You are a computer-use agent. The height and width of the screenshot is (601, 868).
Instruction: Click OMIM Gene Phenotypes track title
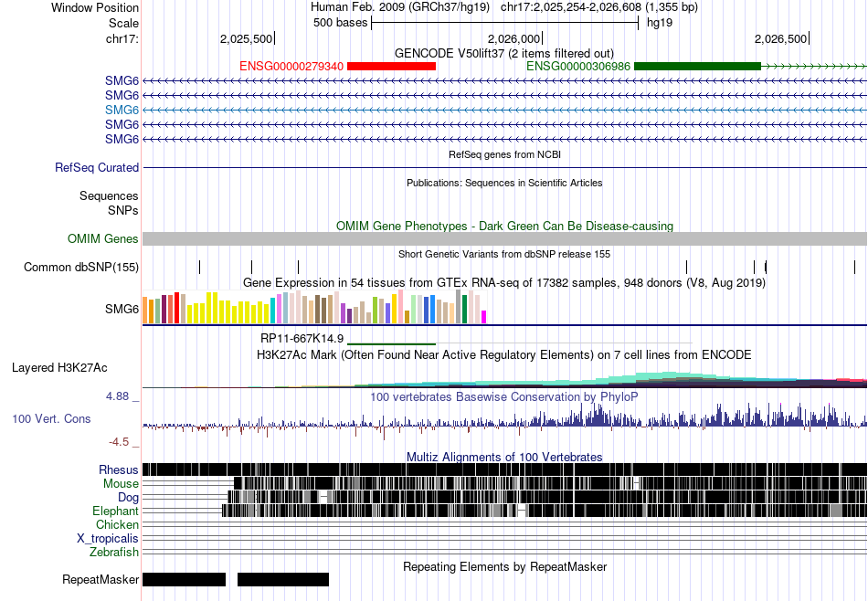point(505,226)
